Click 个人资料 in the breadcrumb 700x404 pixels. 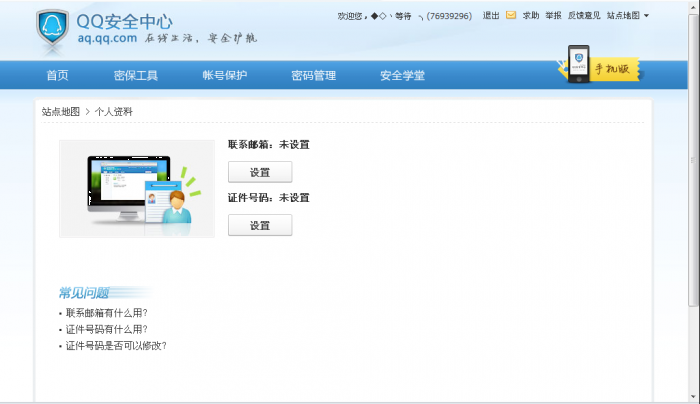[114, 112]
